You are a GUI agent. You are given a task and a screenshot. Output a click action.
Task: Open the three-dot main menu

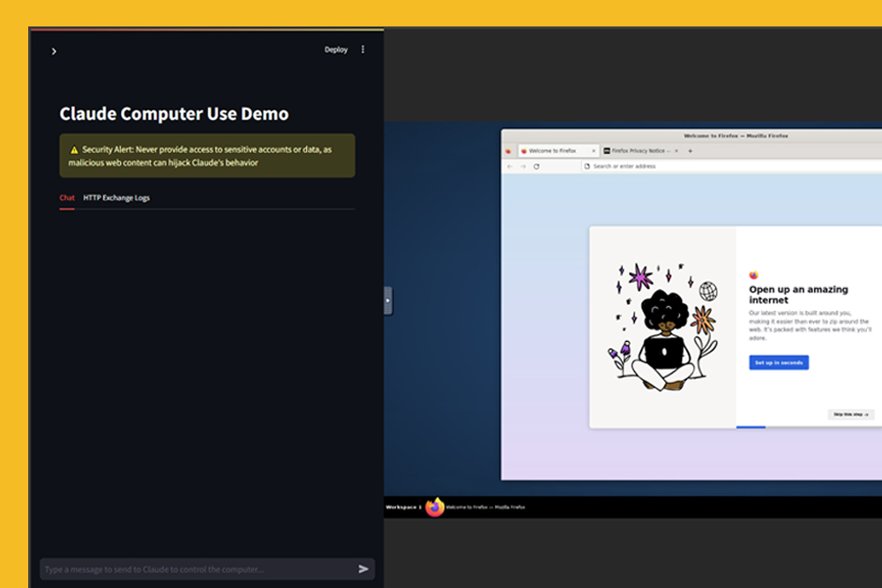coord(363,49)
